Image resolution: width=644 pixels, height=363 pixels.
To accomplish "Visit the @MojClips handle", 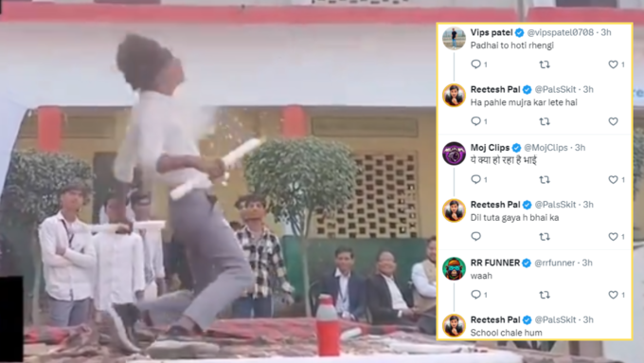I will (546, 147).
